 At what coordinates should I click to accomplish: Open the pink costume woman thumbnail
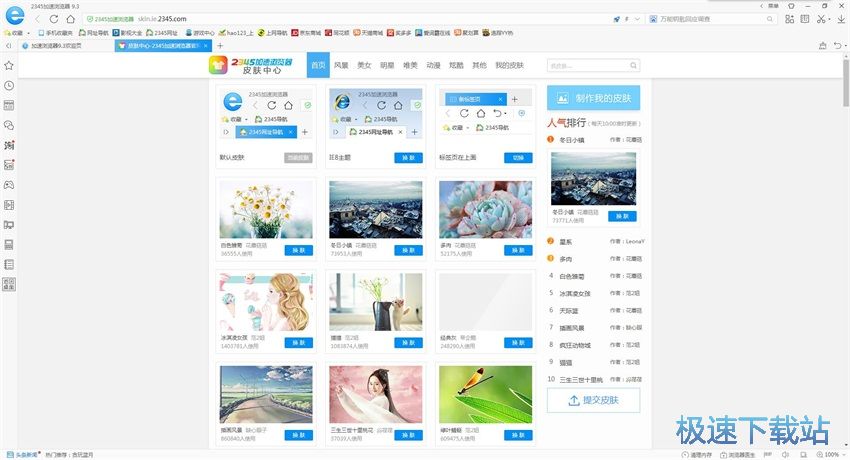coord(376,394)
